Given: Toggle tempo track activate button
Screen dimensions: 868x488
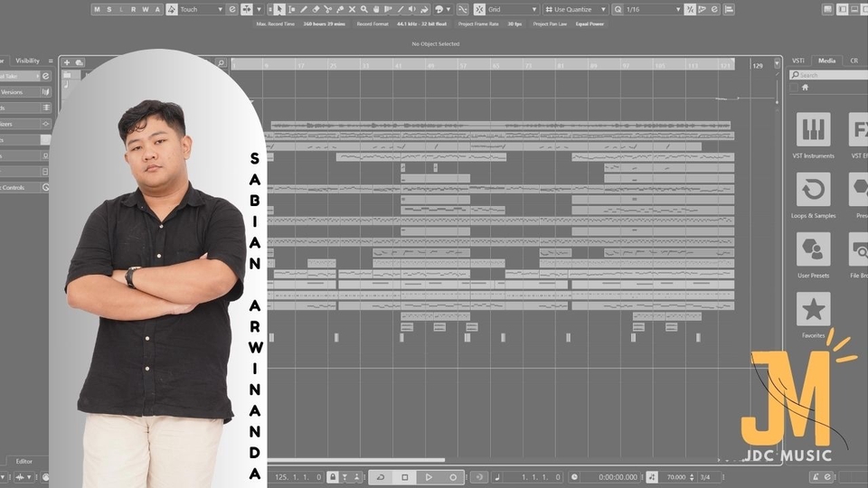Looking at the screenshot, I should tap(652, 477).
